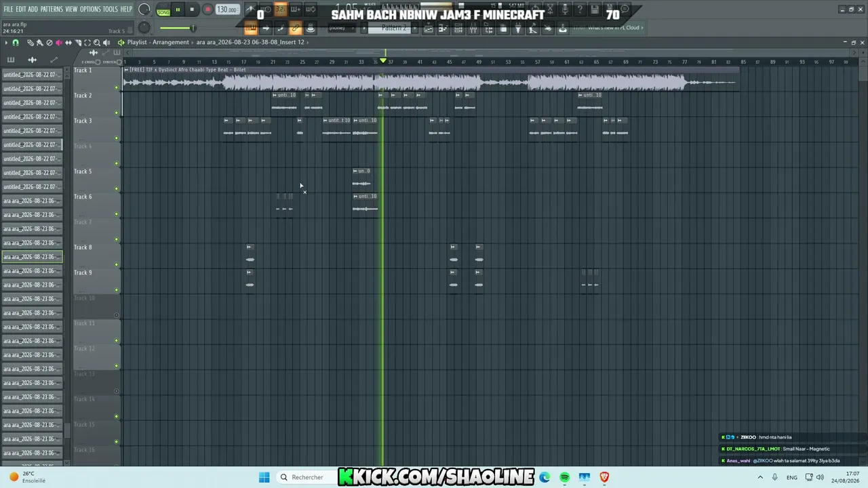The width and height of the screenshot is (868, 488).
Task: Toggle the link/multilink to controllers icon
Action: [295, 28]
